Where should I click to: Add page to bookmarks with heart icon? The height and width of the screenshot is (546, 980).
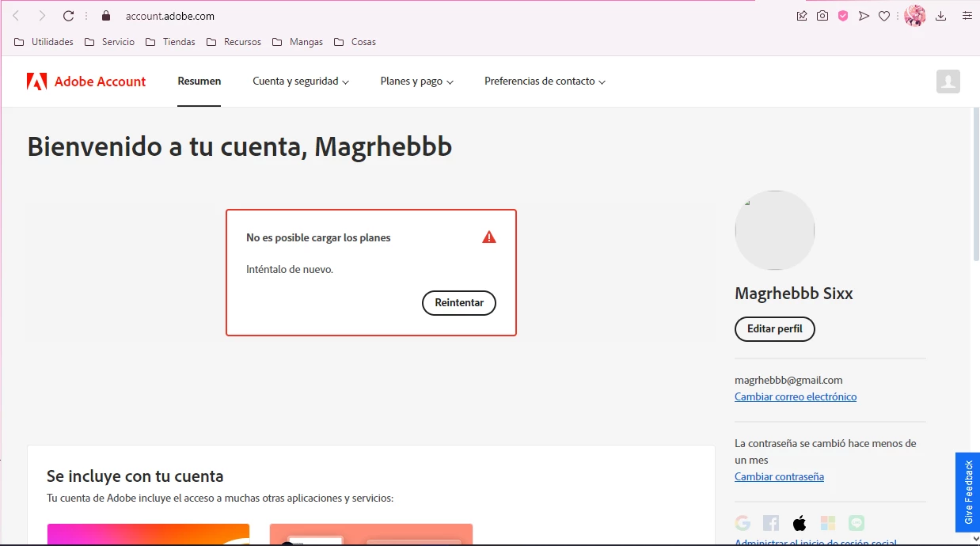884,16
